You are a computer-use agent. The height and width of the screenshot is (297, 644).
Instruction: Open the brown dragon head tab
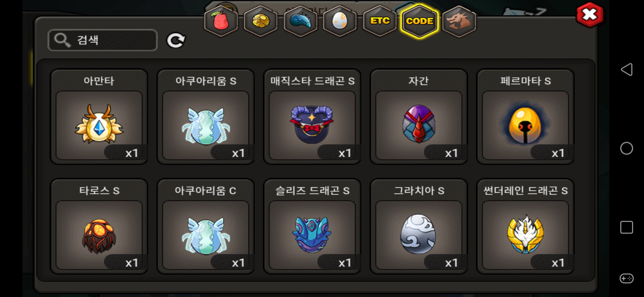click(x=459, y=21)
